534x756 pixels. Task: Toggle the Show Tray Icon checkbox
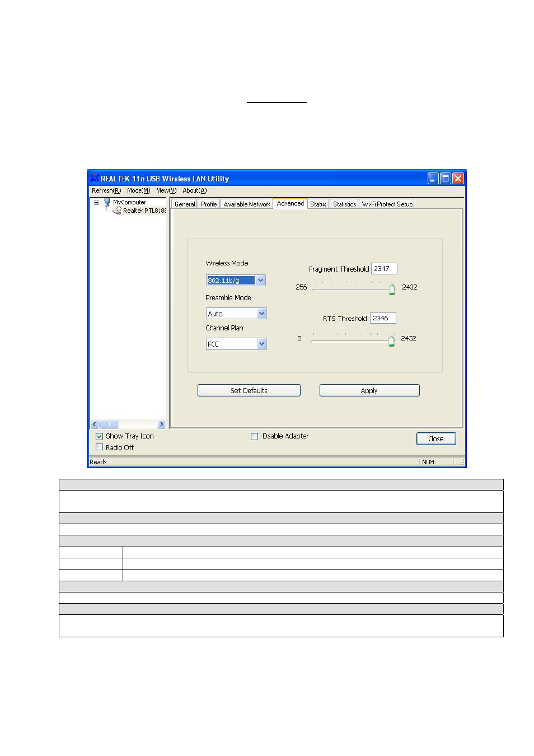pyautogui.click(x=99, y=436)
